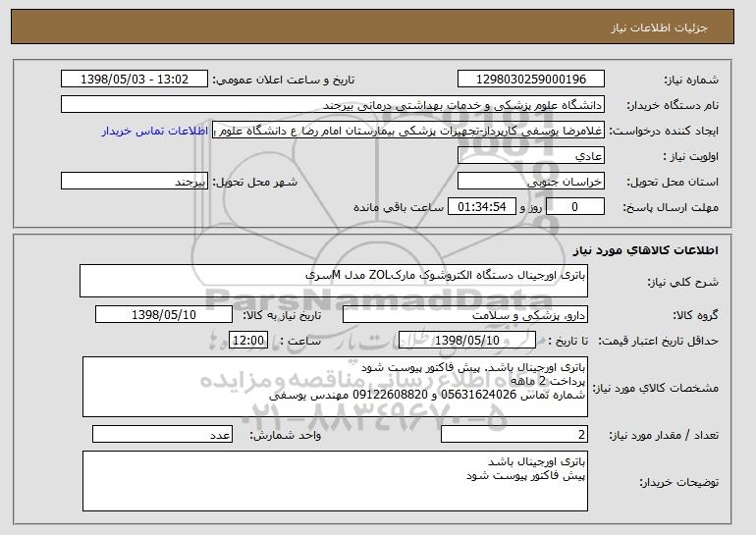Image resolution: width=756 pixels, height=535 pixels.
Task: Click the label توضیحات خریدار
Action: pos(679,482)
